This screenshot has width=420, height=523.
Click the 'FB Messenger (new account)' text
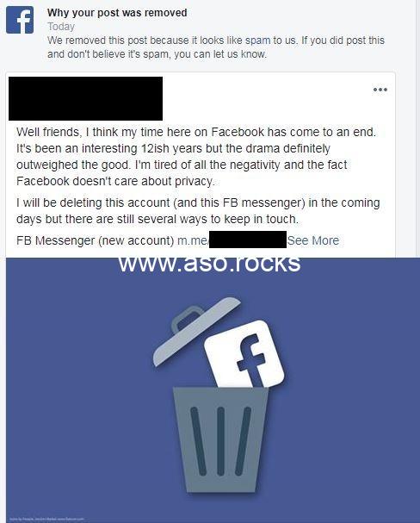[x=96, y=240]
